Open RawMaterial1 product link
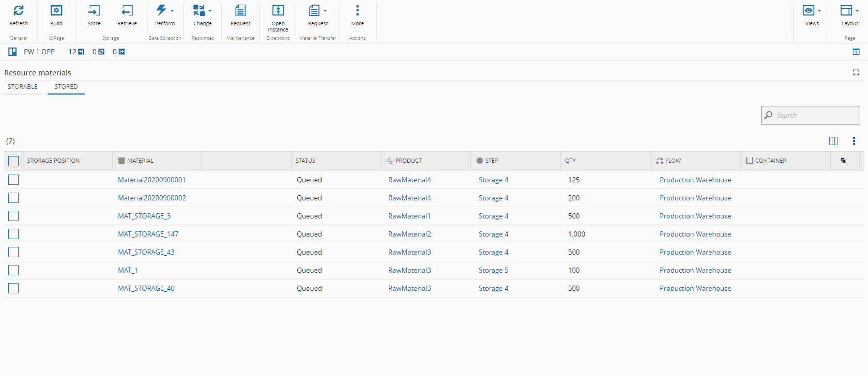 tap(409, 216)
